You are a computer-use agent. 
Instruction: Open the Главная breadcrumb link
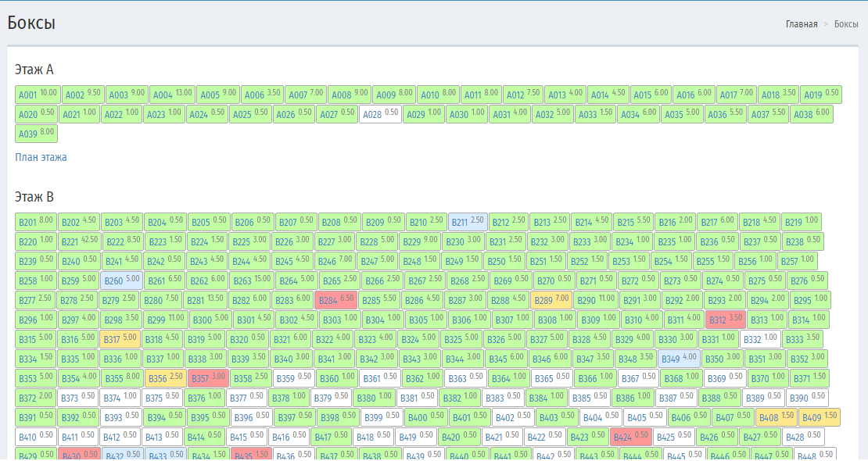pos(801,23)
